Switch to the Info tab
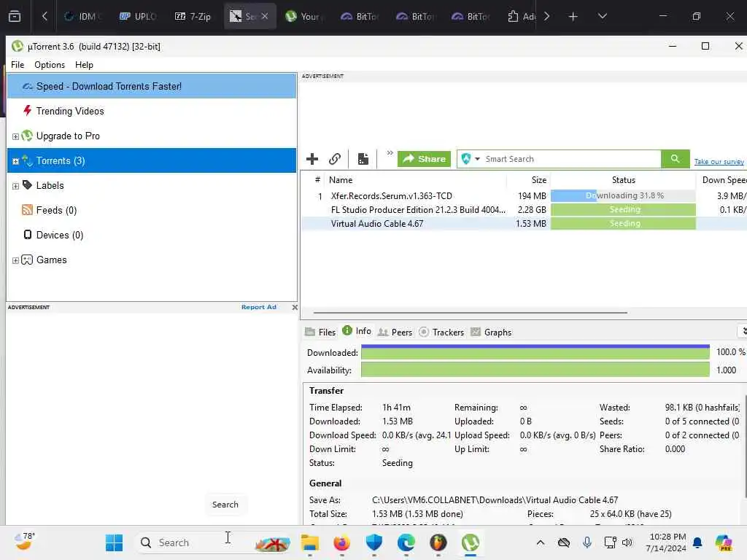 point(357,331)
